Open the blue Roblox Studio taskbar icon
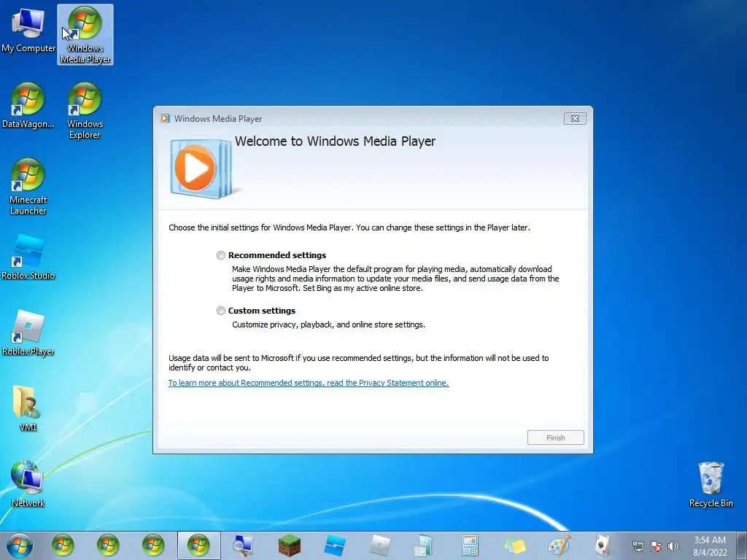747x560 pixels. pos(334,545)
